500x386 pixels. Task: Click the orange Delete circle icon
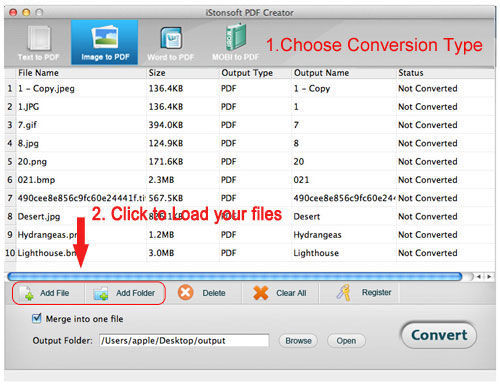tap(185, 292)
